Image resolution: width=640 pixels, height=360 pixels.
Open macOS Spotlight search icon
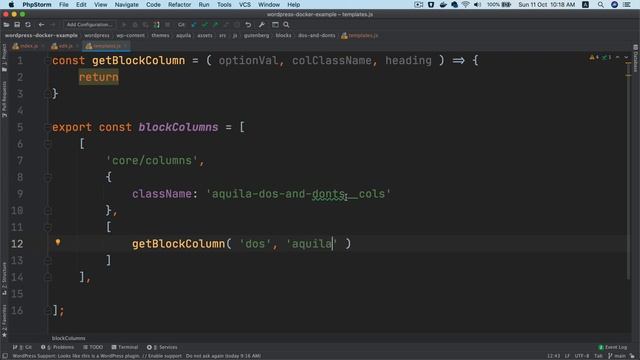click(601, 4)
